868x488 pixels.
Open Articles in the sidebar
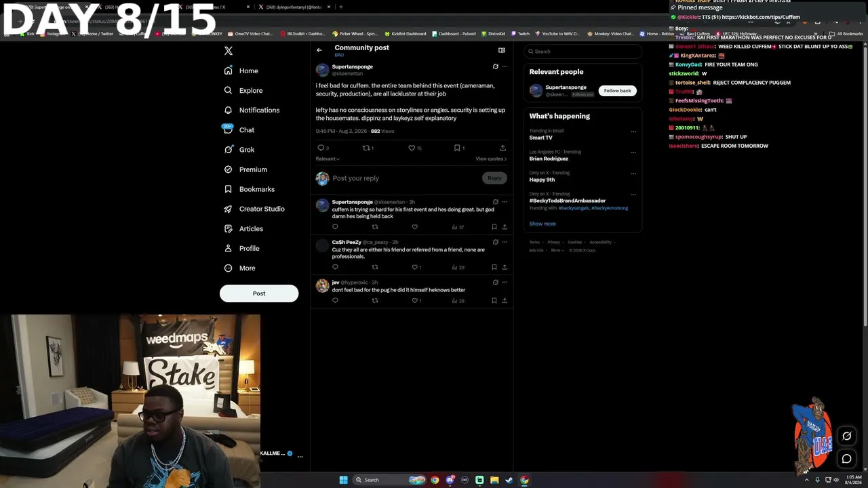pos(243,228)
